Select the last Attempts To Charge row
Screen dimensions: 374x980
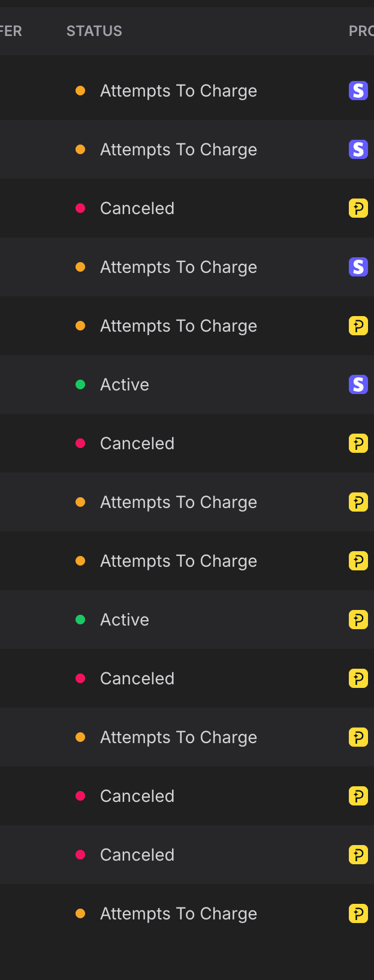(187, 913)
